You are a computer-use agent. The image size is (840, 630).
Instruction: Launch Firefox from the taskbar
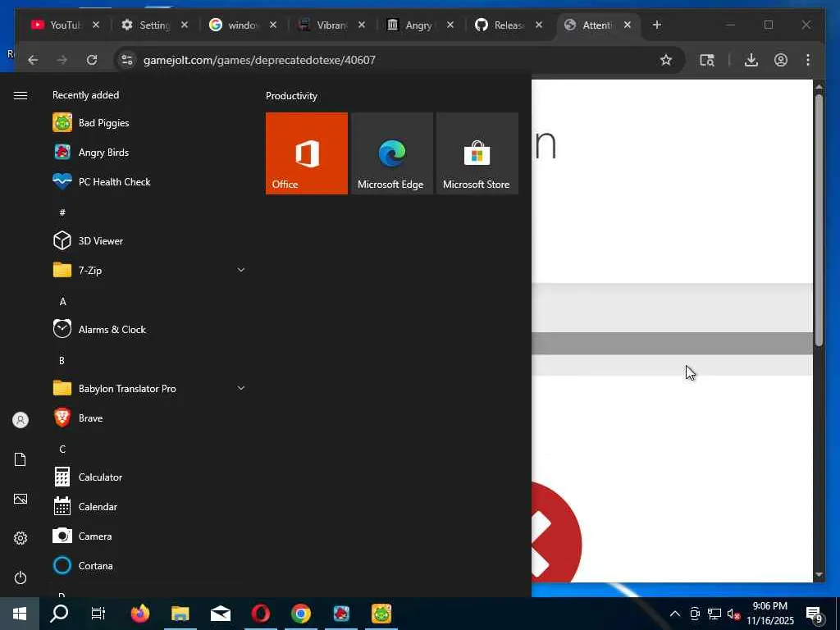point(139,614)
